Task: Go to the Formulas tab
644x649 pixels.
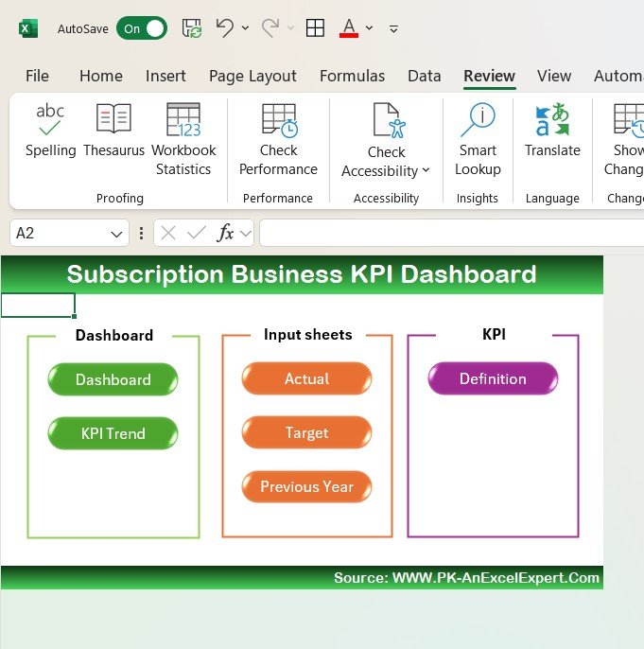Action: click(x=352, y=76)
